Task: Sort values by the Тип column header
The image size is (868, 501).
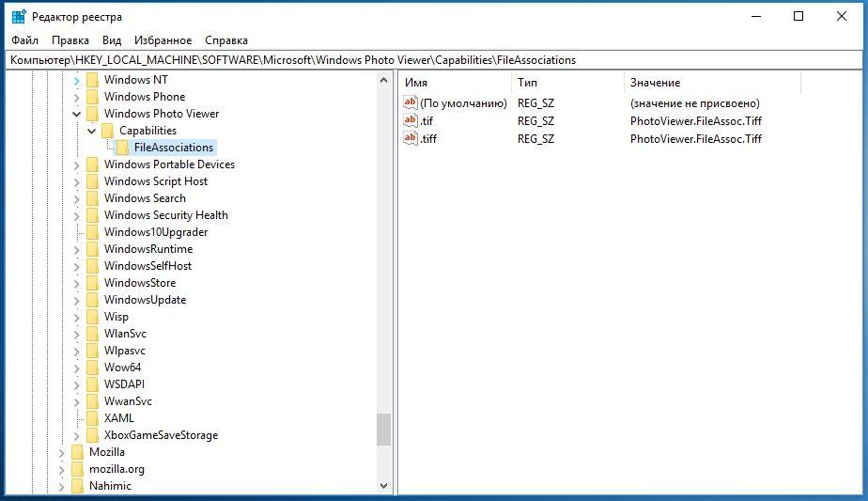Action: pos(567,83)
